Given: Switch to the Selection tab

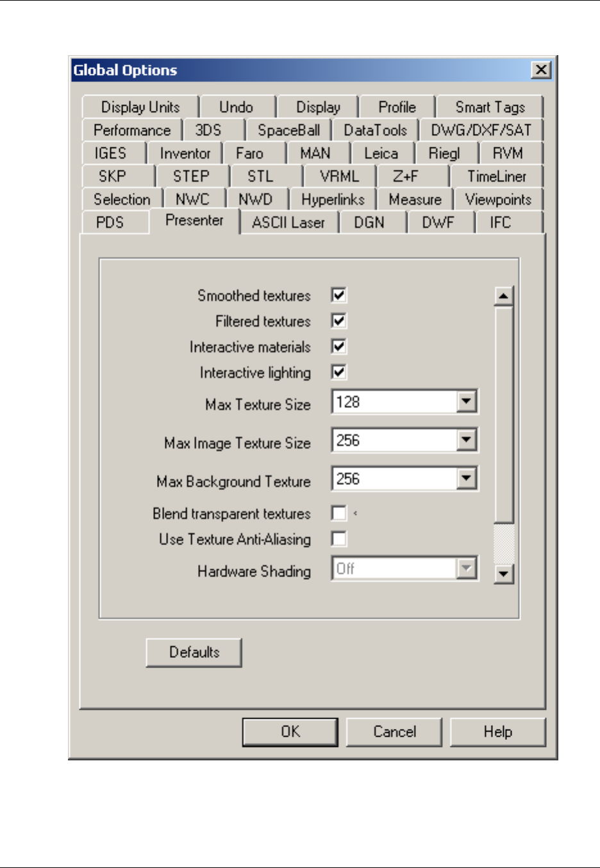Looking at the screenshot, I should (x=122, y=199).
